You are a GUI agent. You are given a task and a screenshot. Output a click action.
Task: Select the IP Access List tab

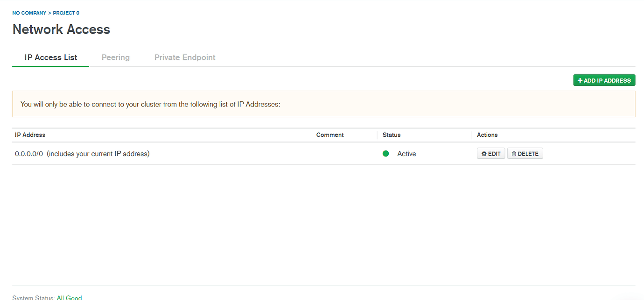(50, 57)
